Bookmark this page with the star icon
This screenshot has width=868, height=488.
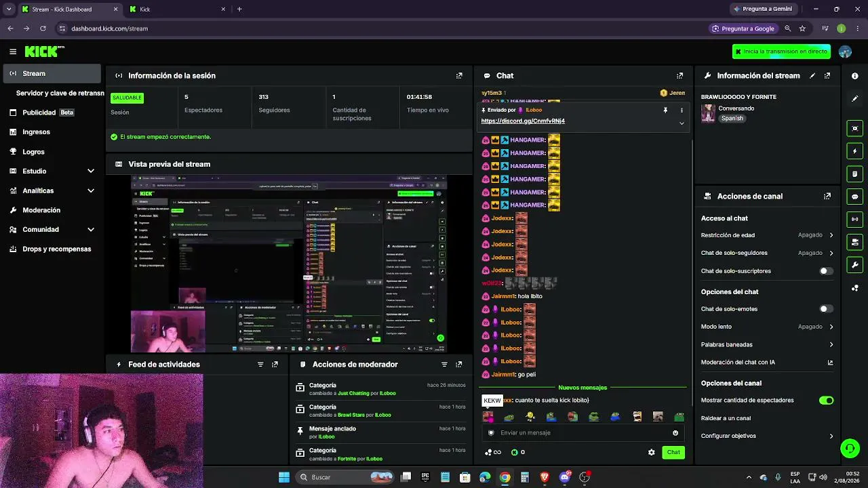[x=802, y=28]
